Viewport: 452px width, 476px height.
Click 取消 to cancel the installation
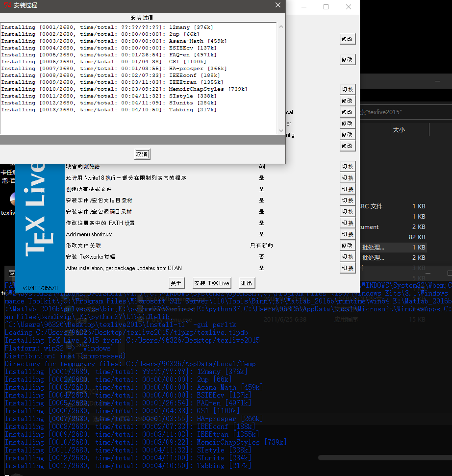[x=142, y=154]
